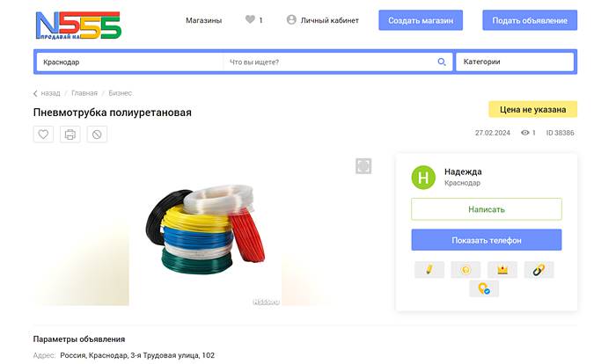The width and height of the screenshot is (616, 364).
Task: Open the Краснодар city selector
Action: [x=129, y=62]
